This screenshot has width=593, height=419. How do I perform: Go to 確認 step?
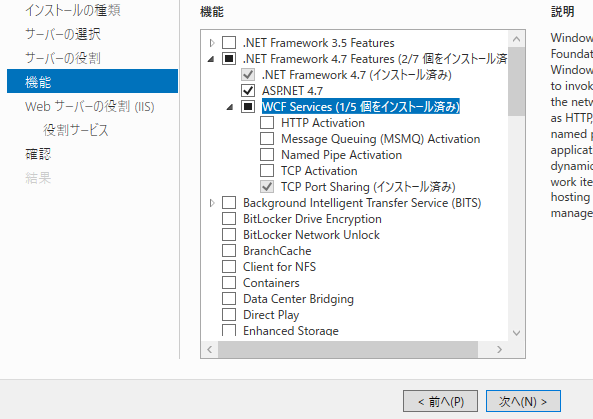coord(38,154)
